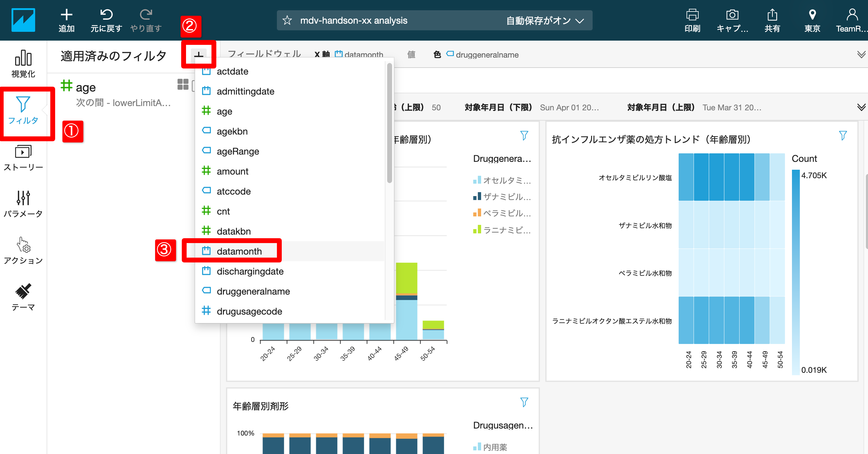Click the ザナミビル legend color swatch

pyautogui.click(x=477, y=196)
